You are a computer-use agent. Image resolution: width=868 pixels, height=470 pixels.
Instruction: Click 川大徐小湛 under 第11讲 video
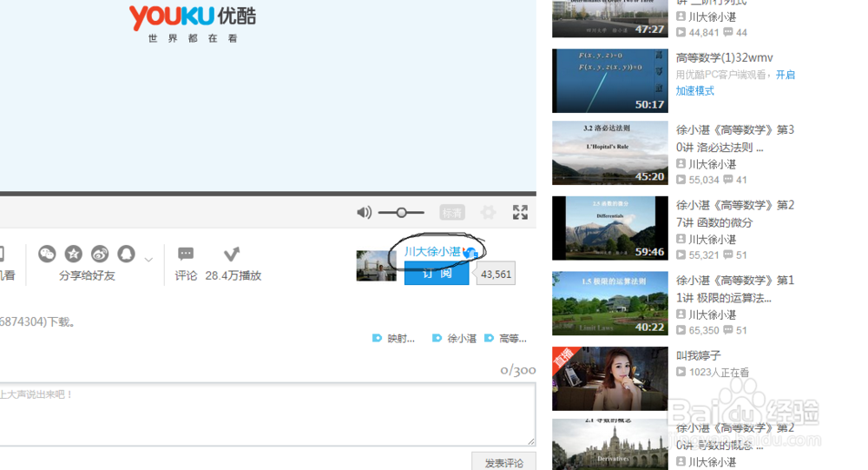(712, 314)
